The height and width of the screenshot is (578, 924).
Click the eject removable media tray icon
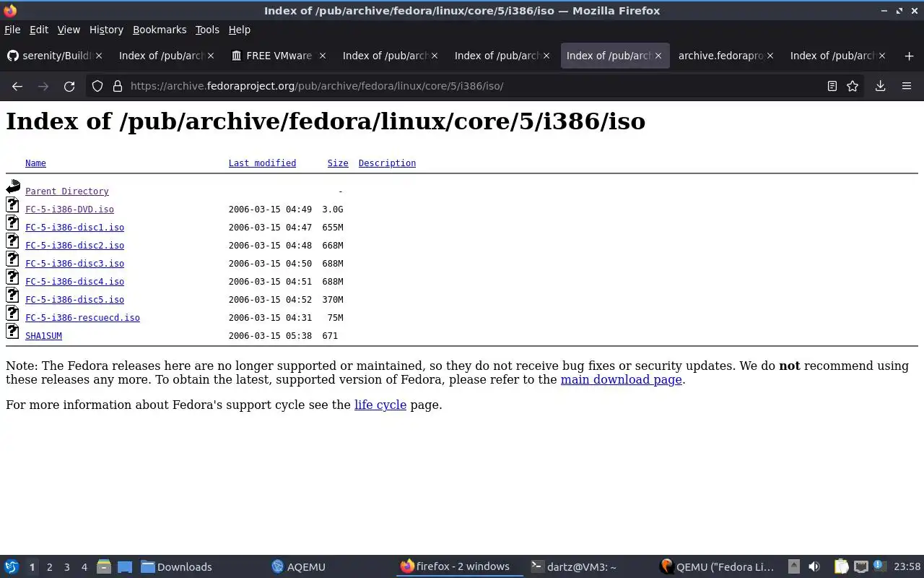pyautogui.click(x=793, y=566)
